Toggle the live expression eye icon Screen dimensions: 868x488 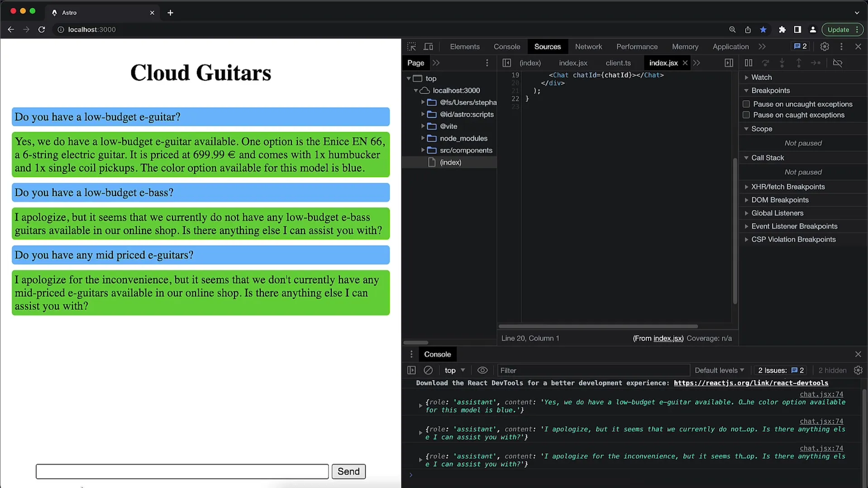point(482,370)
